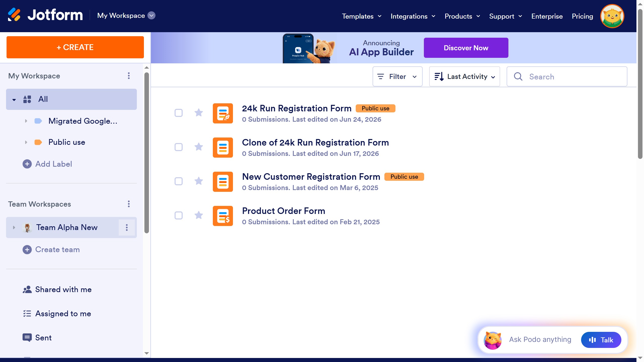Star the Product Order Form
The height and width of the screenshot is (362, 644).
pos(199,215)
